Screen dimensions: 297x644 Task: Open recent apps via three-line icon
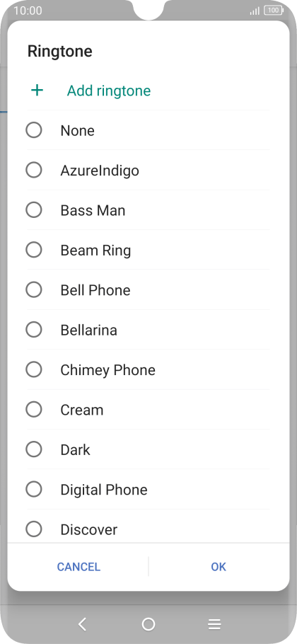coord(214,624)
